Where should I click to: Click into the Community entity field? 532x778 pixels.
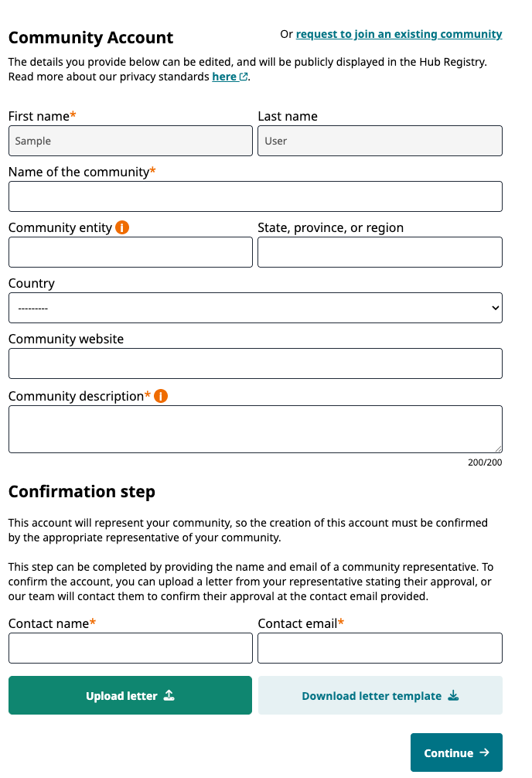click(x=131, y=252)
